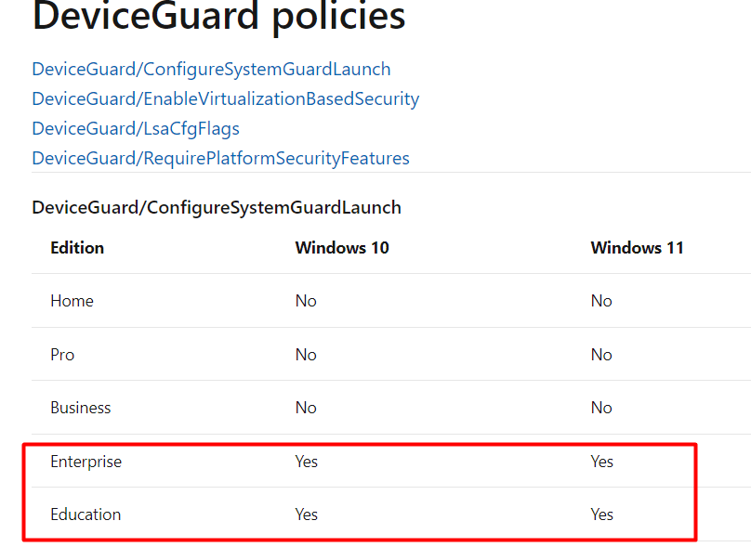Open the DeviceGuard/RequirePlatformSecurityFeatures link
Image resolution: width=751 pixels, height=560 pixels.
[x=220, y=158]
